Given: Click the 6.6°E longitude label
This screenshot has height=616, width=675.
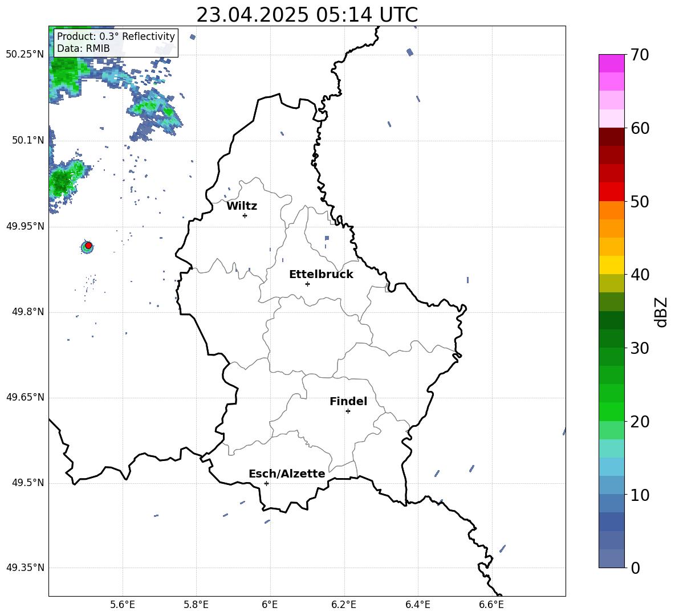Looking at the screenshot, I should [x=491, y=605].
